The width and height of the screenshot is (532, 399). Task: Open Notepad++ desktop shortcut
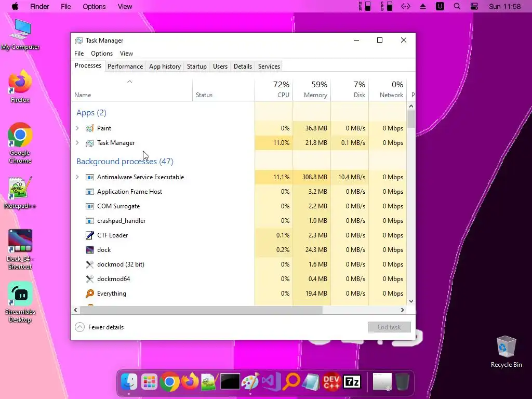coord(20,193)
